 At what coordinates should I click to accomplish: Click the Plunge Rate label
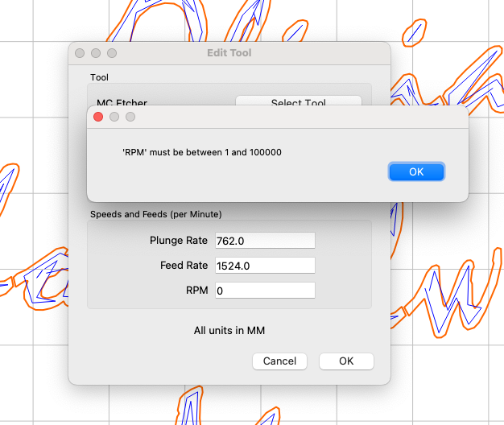179,241
